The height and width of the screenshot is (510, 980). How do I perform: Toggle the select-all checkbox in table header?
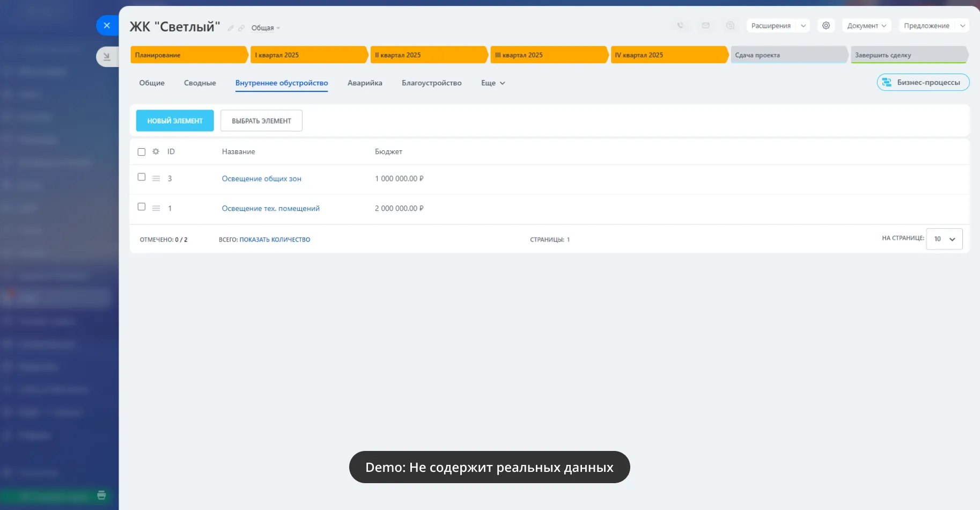click(142, 152)
